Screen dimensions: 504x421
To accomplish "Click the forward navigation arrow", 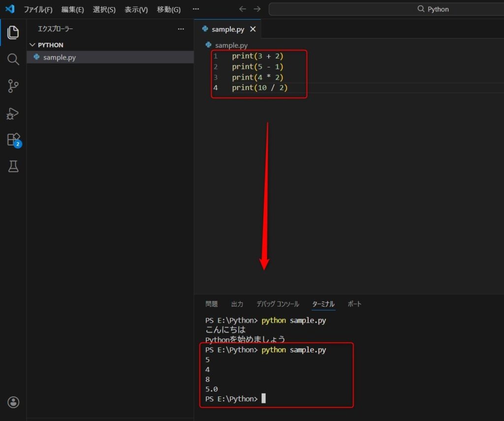I will point(256,8).
